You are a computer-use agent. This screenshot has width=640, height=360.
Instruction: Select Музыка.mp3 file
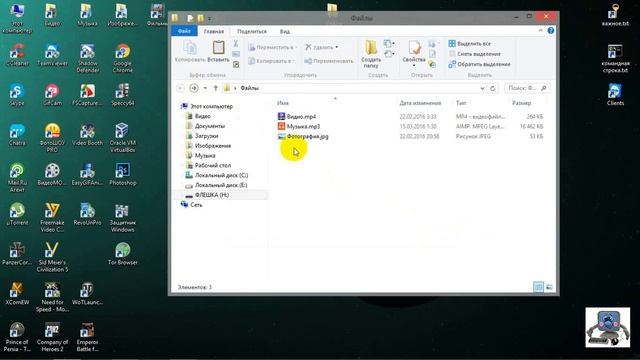click(303, 126)
